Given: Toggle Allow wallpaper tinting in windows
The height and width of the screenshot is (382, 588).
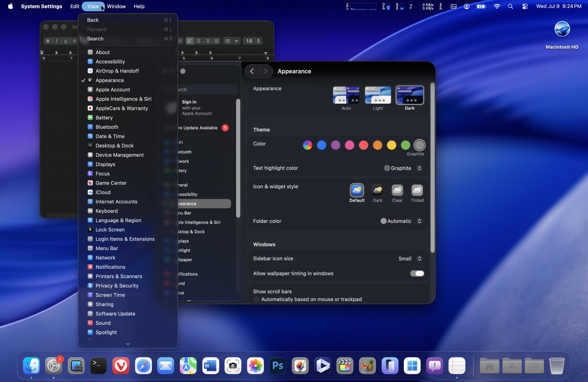Looking at the screenshot, I should [x=417, y=273].
